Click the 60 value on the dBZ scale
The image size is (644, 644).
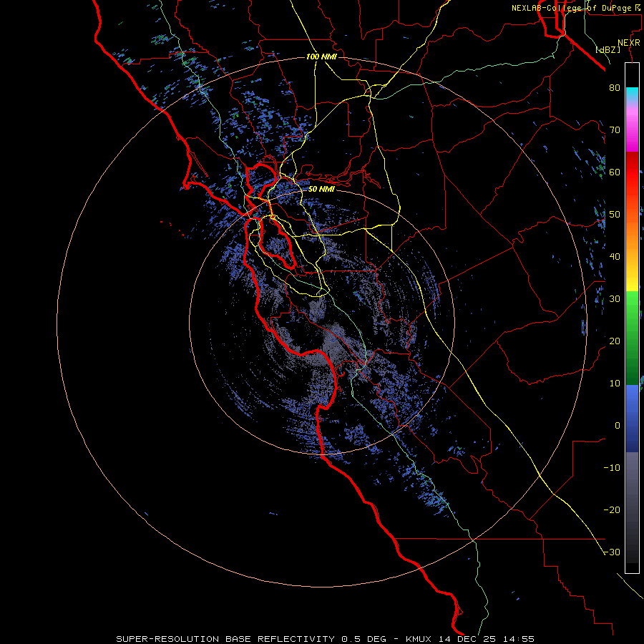(615, 172)
